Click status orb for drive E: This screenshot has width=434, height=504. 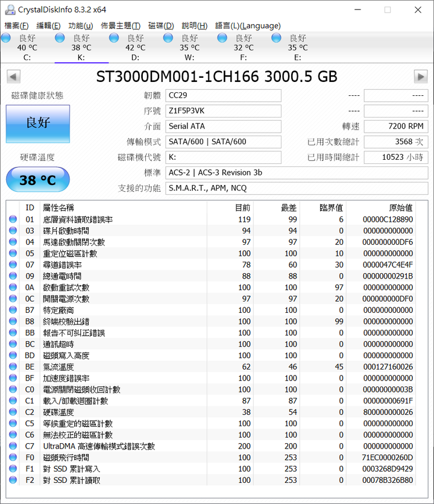tap(276, 38)
